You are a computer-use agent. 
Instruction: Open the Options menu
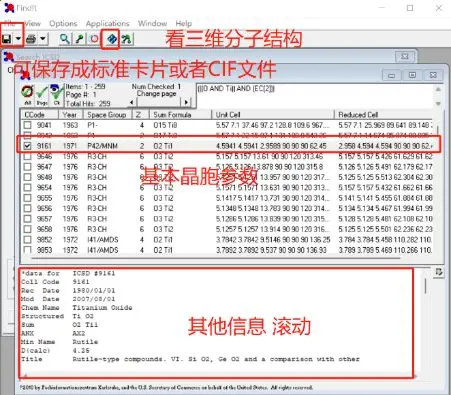tap(63, 24)
